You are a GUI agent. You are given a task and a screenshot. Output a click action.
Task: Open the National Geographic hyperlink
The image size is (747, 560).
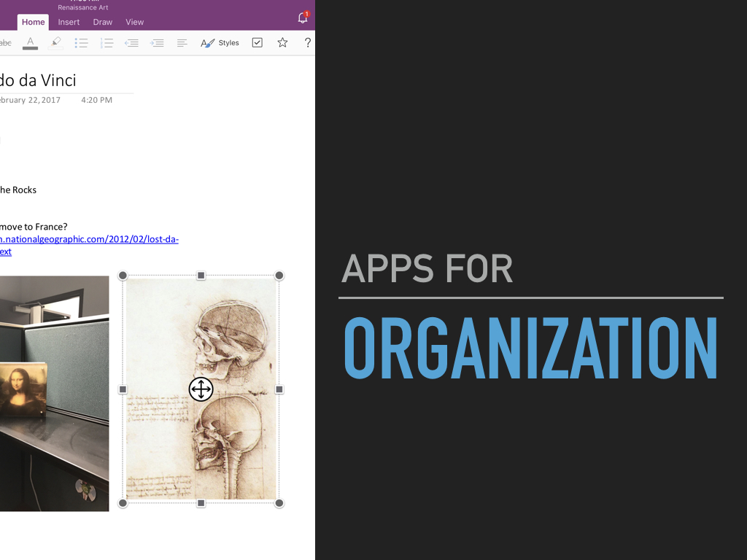tap(89, 245)
